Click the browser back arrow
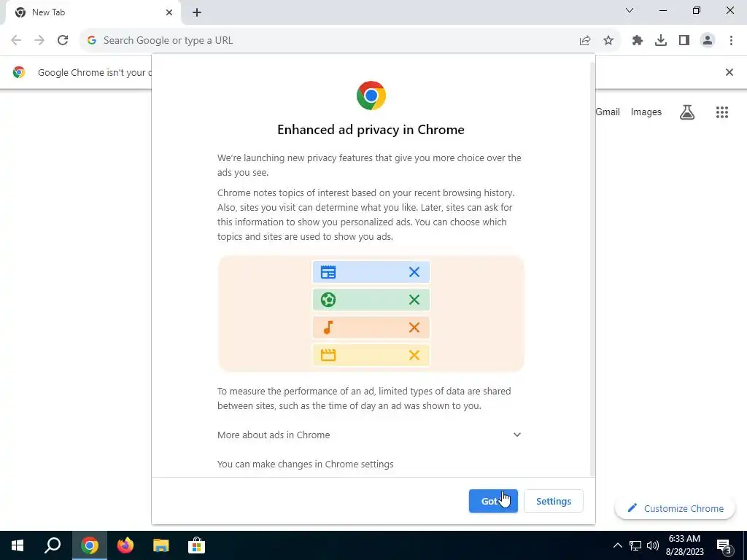The width and height of the screenshot is (747, 560). (16, 40)
